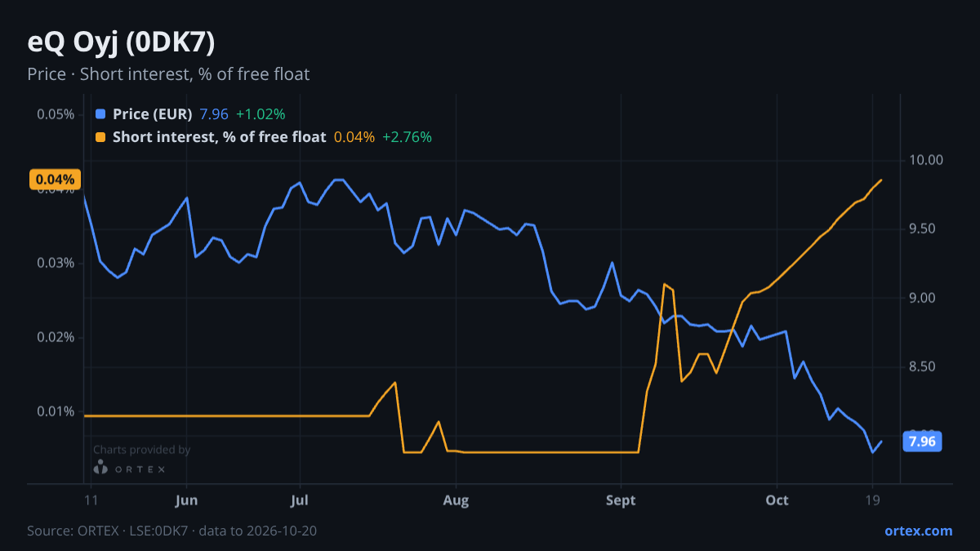Click the 'Charts provided by' text

(142, 450)
